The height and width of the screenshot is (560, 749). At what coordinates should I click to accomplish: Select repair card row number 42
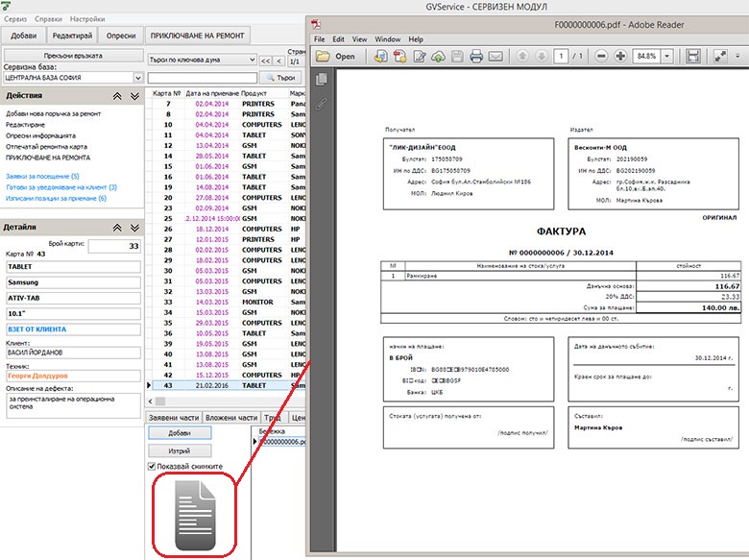point(229,375)
